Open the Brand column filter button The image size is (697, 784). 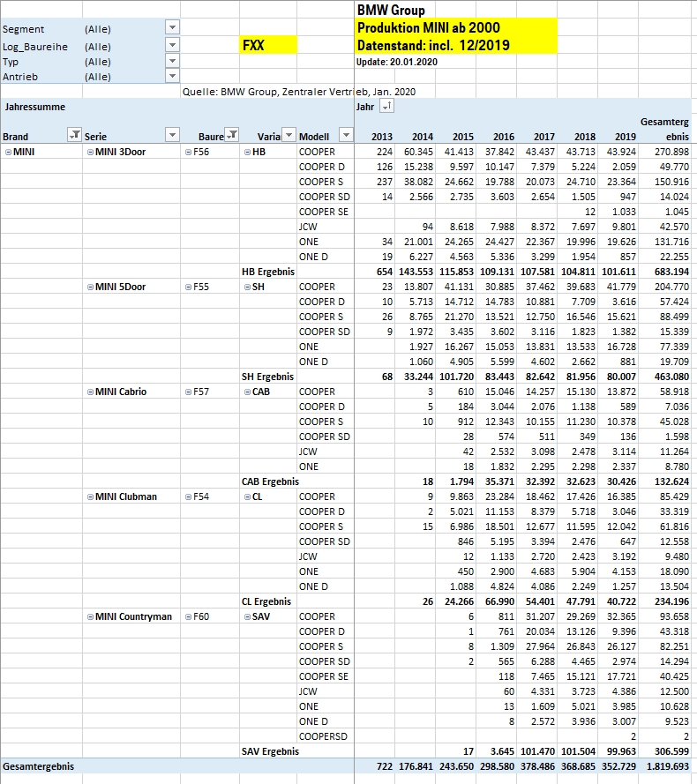[74, 136]
